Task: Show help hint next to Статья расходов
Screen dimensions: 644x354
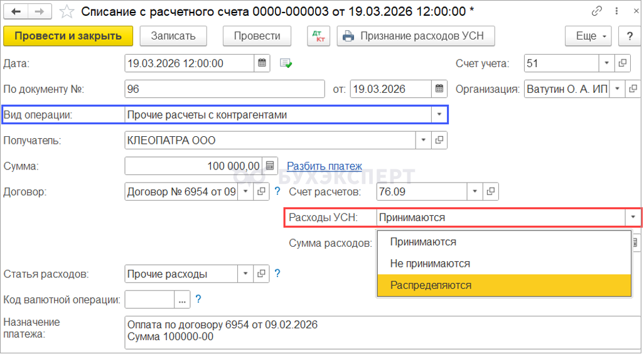Action: 277,273
